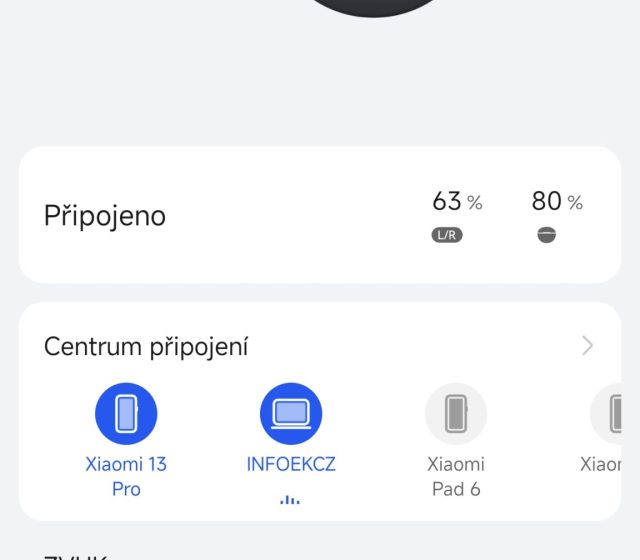Image resolution: width=640 pixels, height=560 pixels.
Task: Select the INFOEKCZ device label
Action: pyautogui.click(x=291, y=465)
